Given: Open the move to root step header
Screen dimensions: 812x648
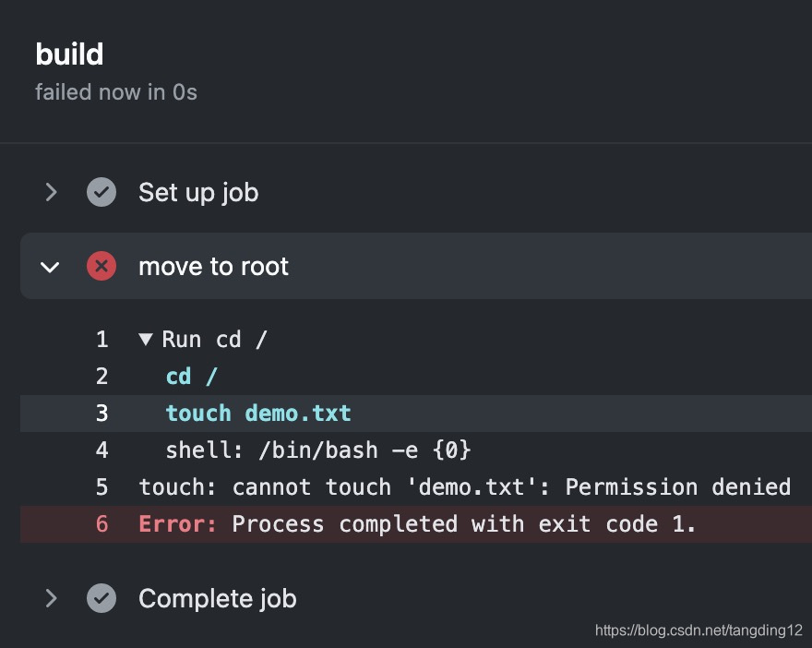Looking at the screenshot, I should (x=213, y=266).
